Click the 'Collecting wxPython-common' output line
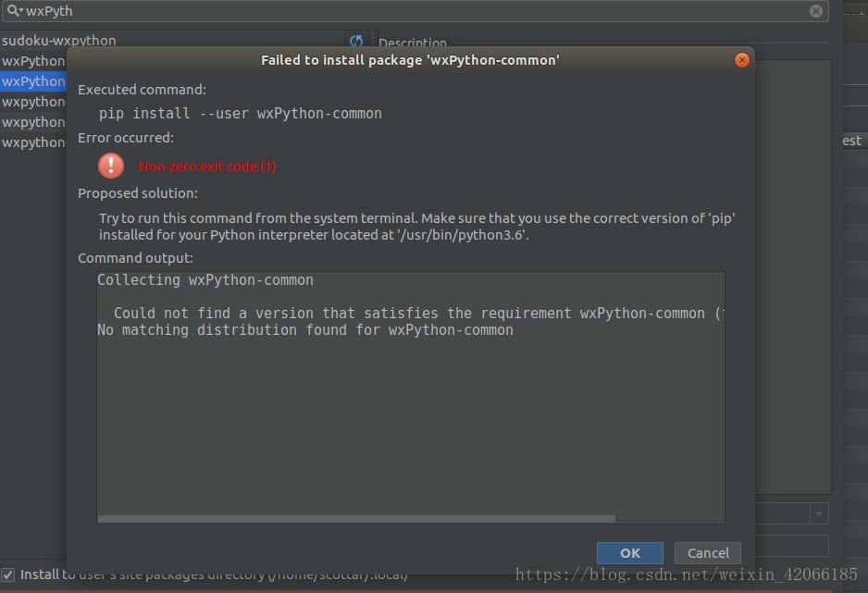 pyautogui.click(x=205, y=280)
